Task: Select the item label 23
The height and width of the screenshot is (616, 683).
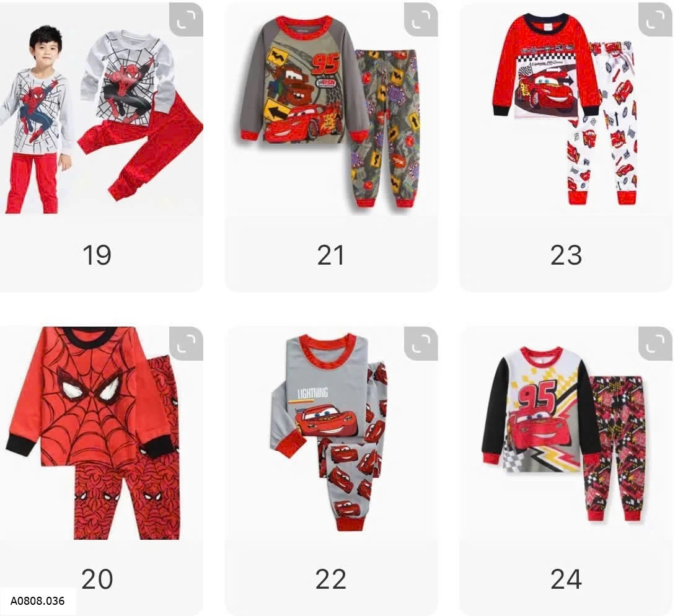Action: pos(566,255)
